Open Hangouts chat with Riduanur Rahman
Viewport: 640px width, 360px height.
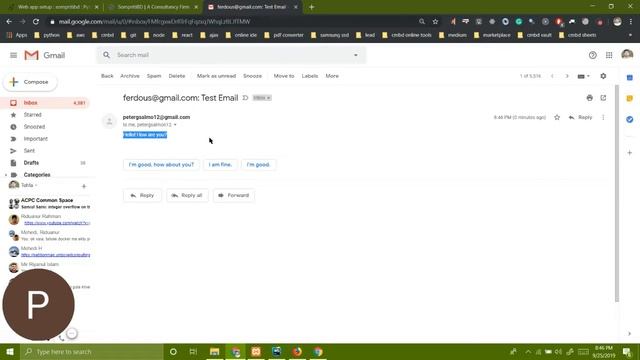(x=49, y=220)
